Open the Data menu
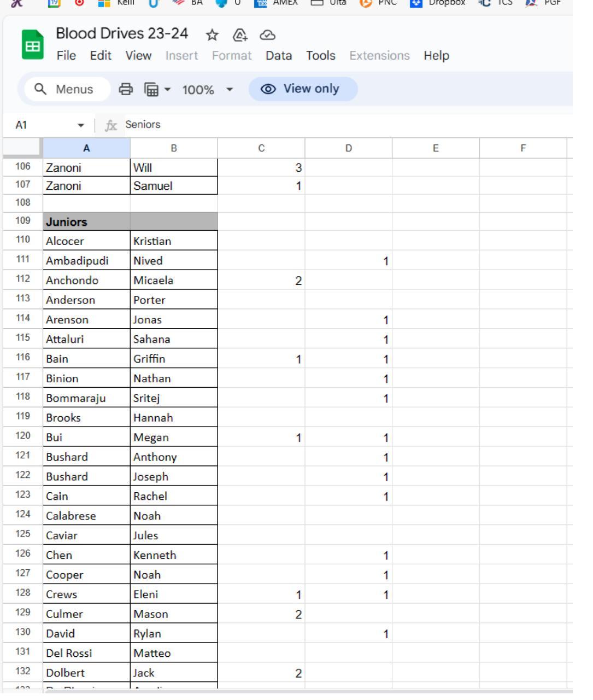Image resolution: width=593 pixels, height=700 pixels. click(279, 56)
